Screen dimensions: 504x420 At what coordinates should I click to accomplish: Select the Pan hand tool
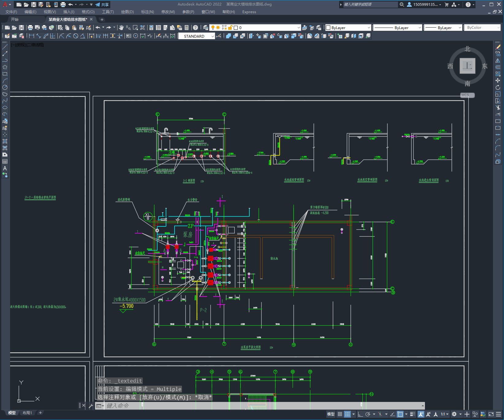pos(121,28)
